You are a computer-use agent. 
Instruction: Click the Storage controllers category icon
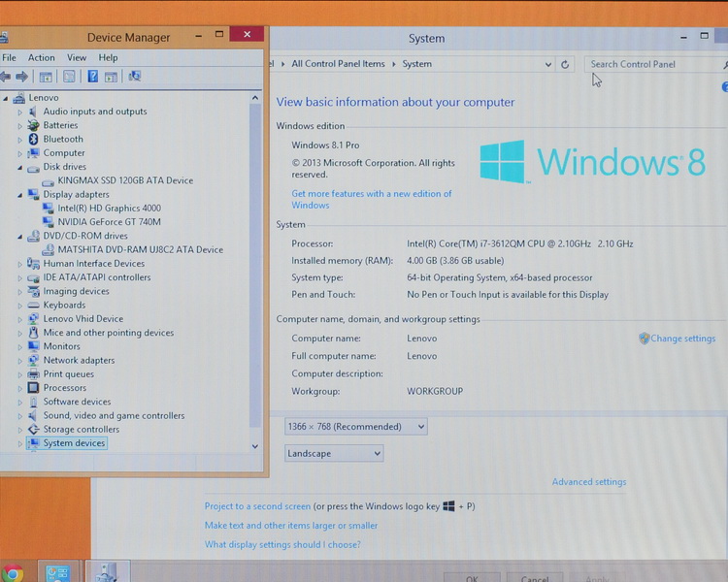[33, 430]
